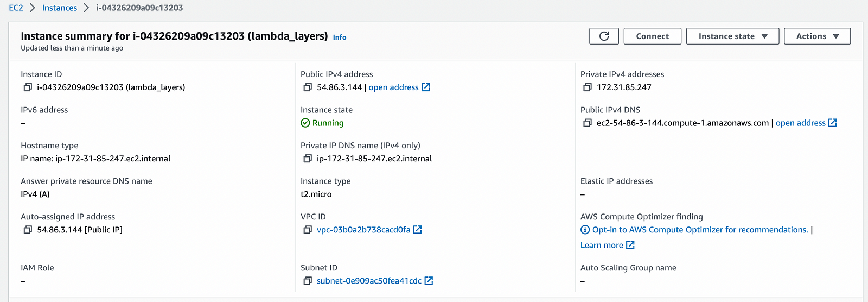Copy the Private IPv4 address 172.31.85.247

click(587, 87)
